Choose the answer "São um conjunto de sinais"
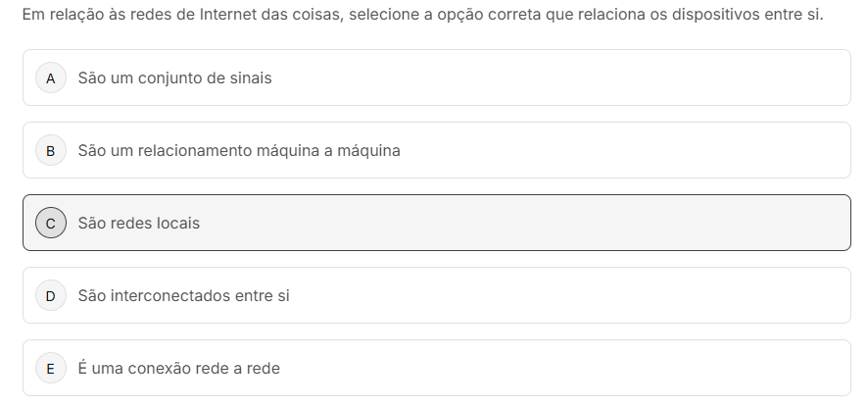Image resolution: width=868 pixels, height=408 pixels. 174,77
